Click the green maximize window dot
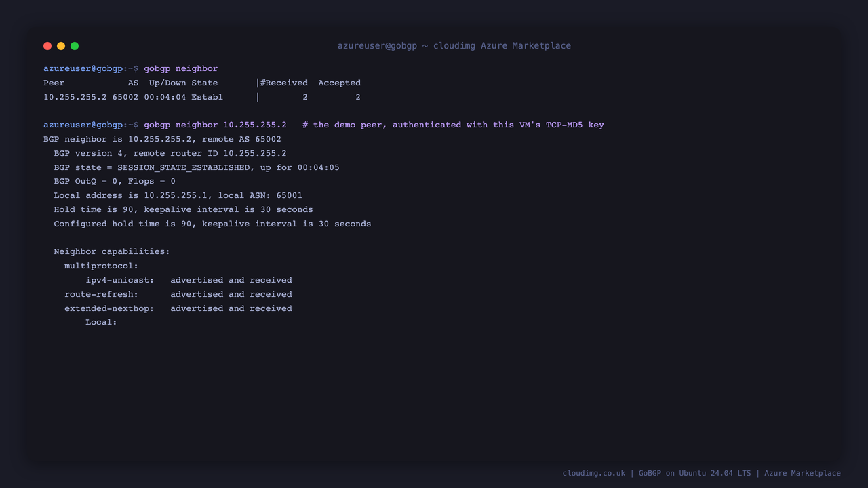This screenshot has width=868, height=488. pos(75,46)
